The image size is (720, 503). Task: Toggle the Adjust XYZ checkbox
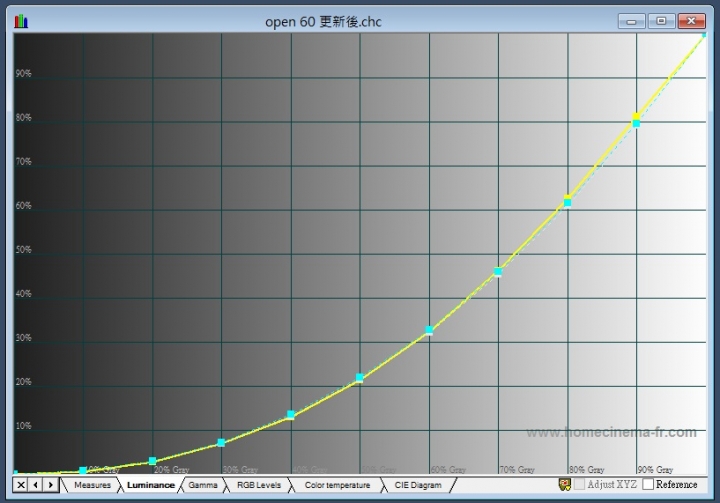tap(579, 484)
